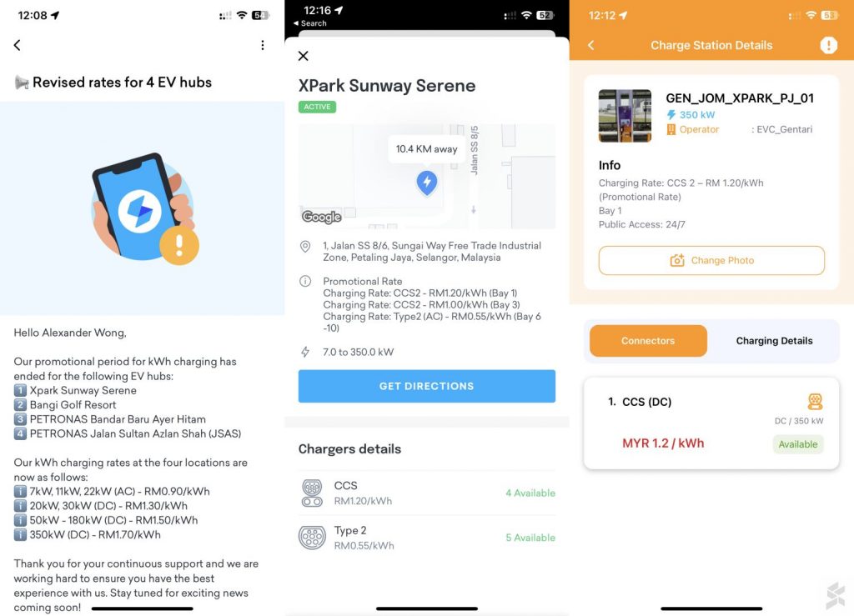Screen dimensions: 854x616
Task: Click the Change Photo button
Action: click(711, 261)
